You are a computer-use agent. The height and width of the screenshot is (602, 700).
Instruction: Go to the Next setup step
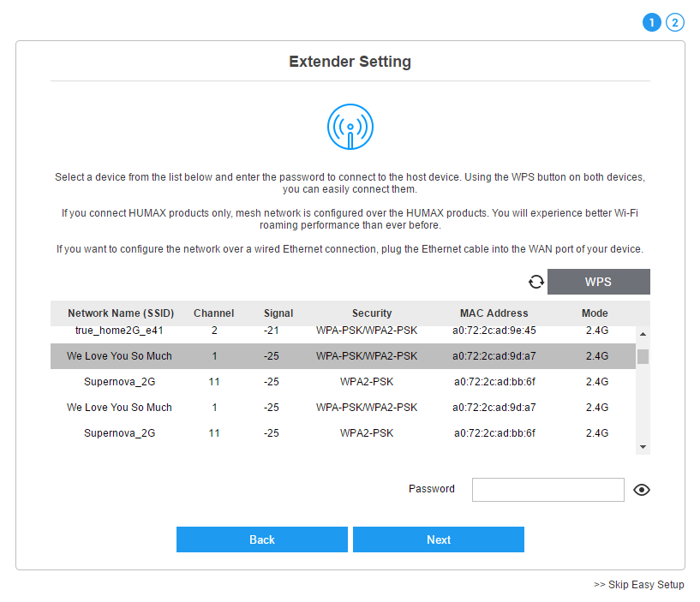[x=439, y=539]
